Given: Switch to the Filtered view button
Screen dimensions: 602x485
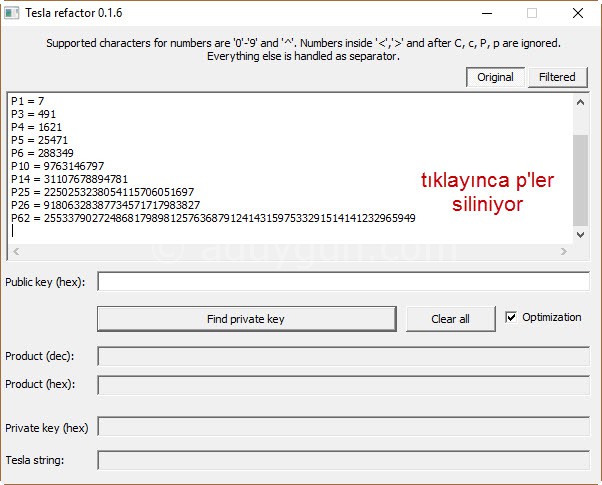Looking at the screenshot, I should 557,77.
